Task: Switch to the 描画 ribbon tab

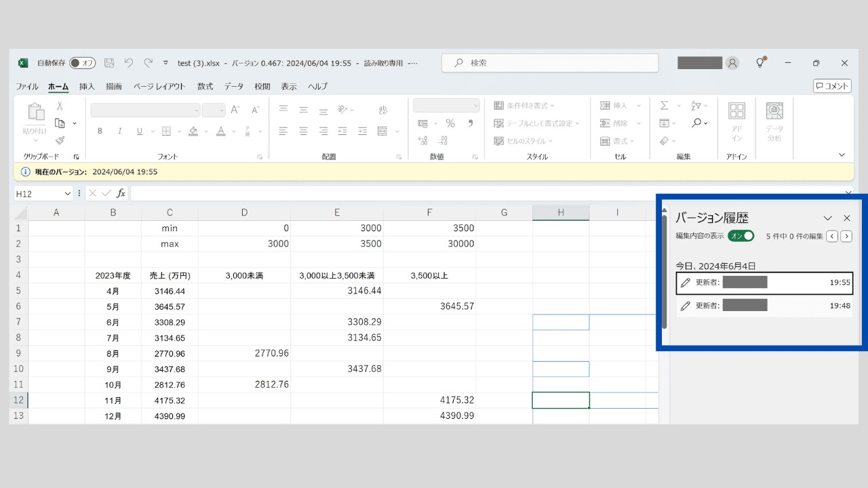Action: pyautogui.click(x=114, y=87)
